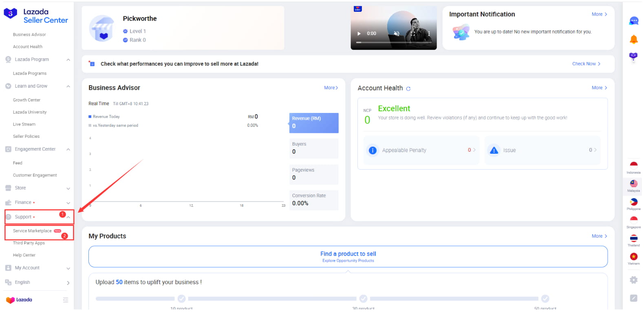Refresh the Account Health panel
Screen dimensions: 644x316
[408, 88]
